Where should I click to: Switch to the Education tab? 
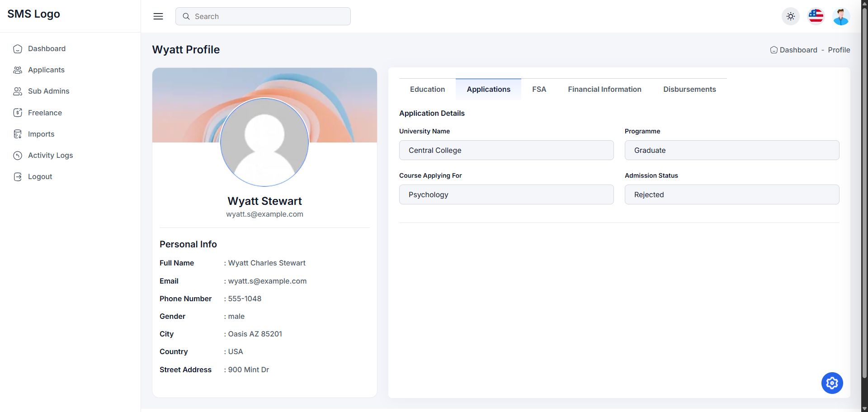427,90
